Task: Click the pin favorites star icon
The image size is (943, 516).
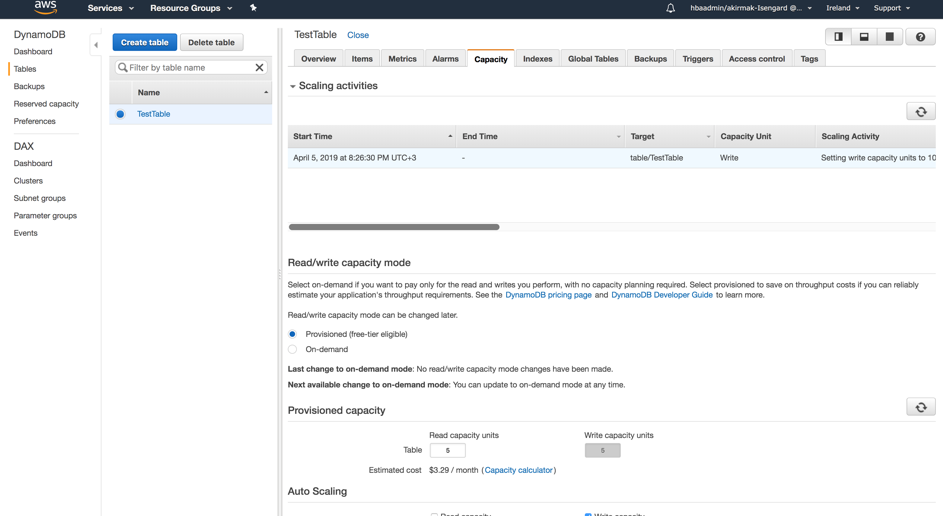Action: [253, 8]
